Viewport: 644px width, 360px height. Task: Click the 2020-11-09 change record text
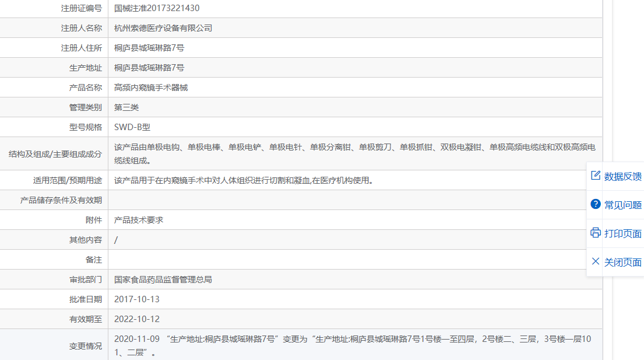coord(353,345)
